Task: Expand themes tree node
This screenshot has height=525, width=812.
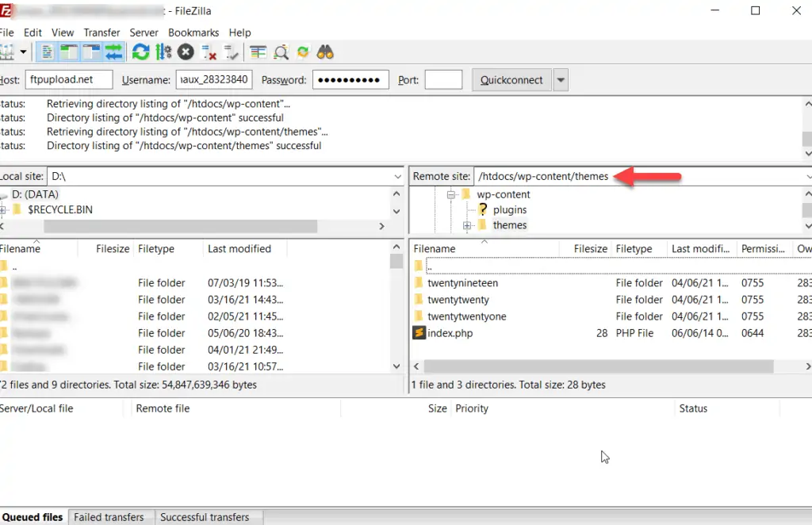Action: click(x=466, y=225)
